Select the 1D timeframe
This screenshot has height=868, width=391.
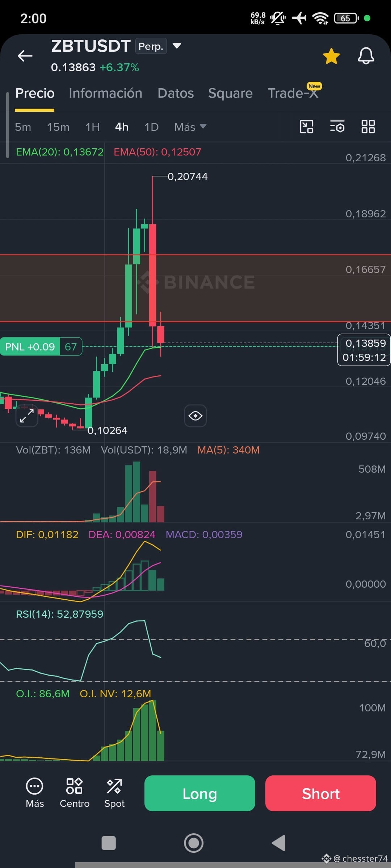pyautogui.click(x=151, y=127)
